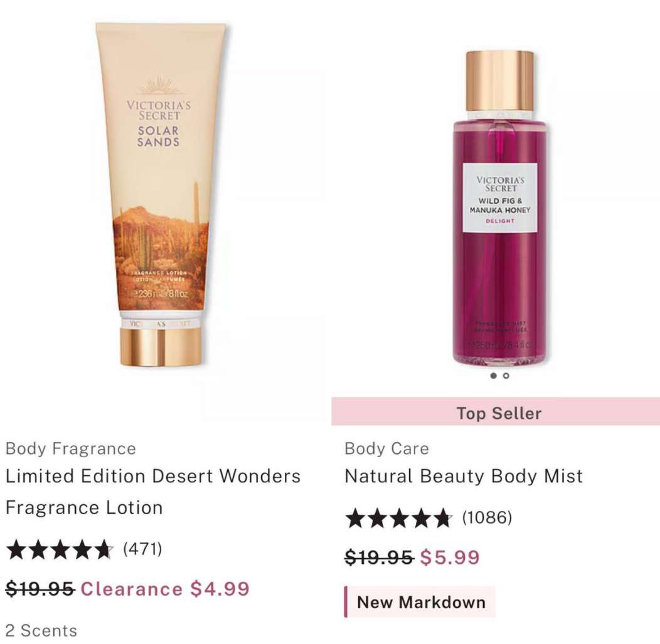Open the pink body mist bottle image
This screenshot has width=660, height=644.
coord(499,208)
